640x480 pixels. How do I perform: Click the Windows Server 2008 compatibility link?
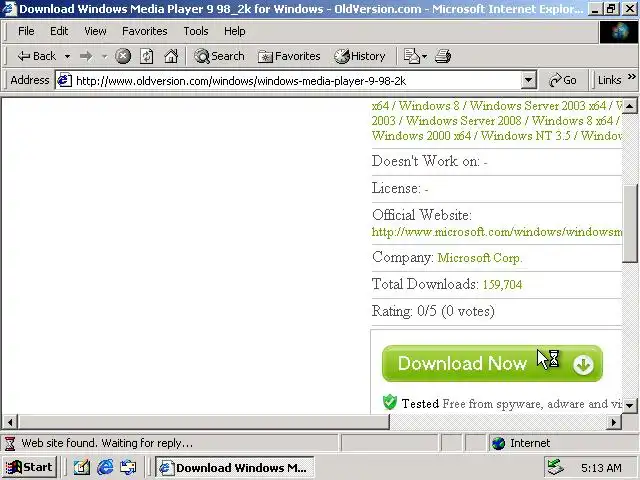click(464, 121)
